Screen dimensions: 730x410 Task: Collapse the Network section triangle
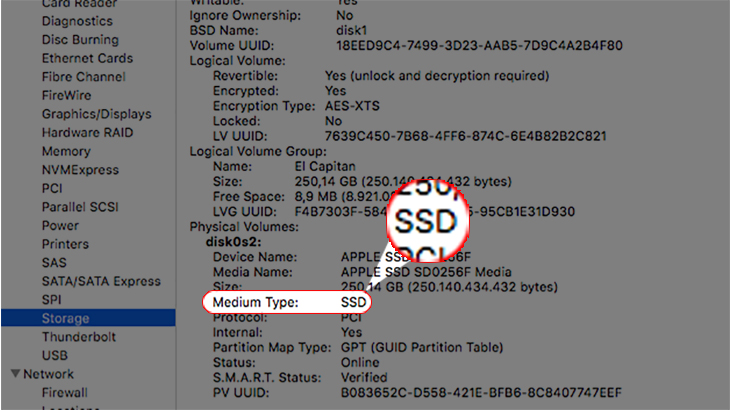point(15,374)
